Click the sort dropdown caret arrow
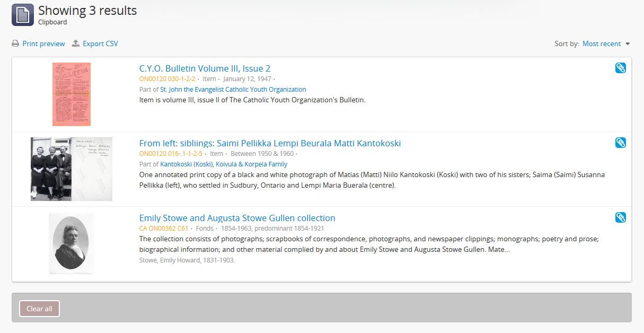Image resolution: width=644 pixels, height=333 pixels. (628, 44)
